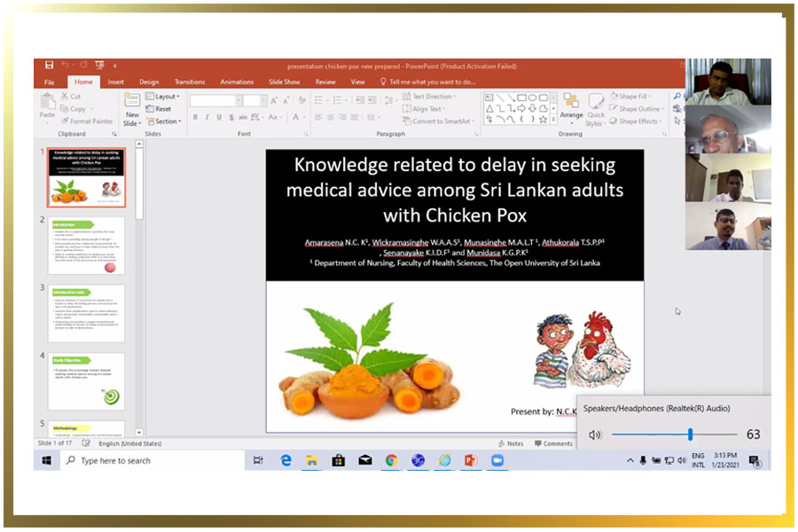This screenshot has width=798, height=532.
Task: Mute speakers via the volume flyout icon
Action: point(594,434)
